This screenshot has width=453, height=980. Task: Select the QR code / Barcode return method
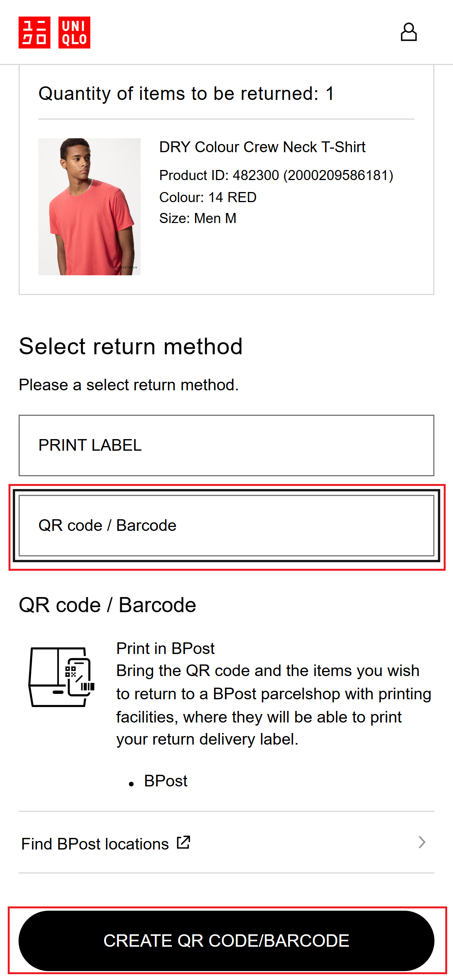pyautogui.click(x=226, y=525)
